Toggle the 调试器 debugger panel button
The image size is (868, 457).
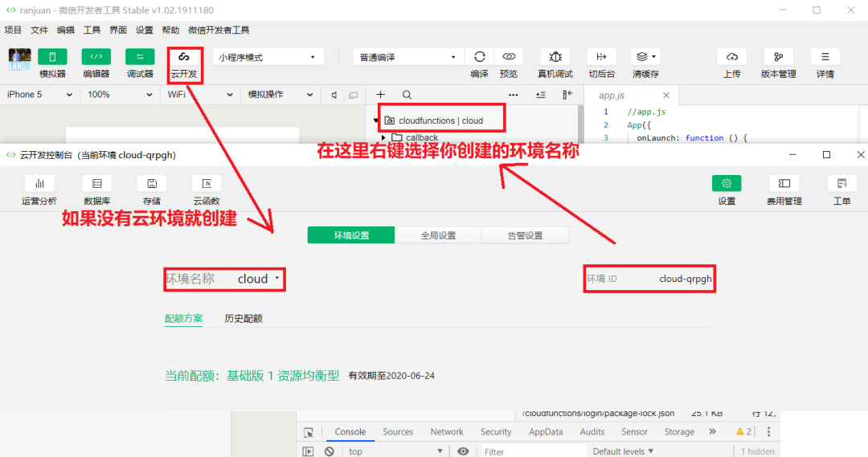point(140,57)
